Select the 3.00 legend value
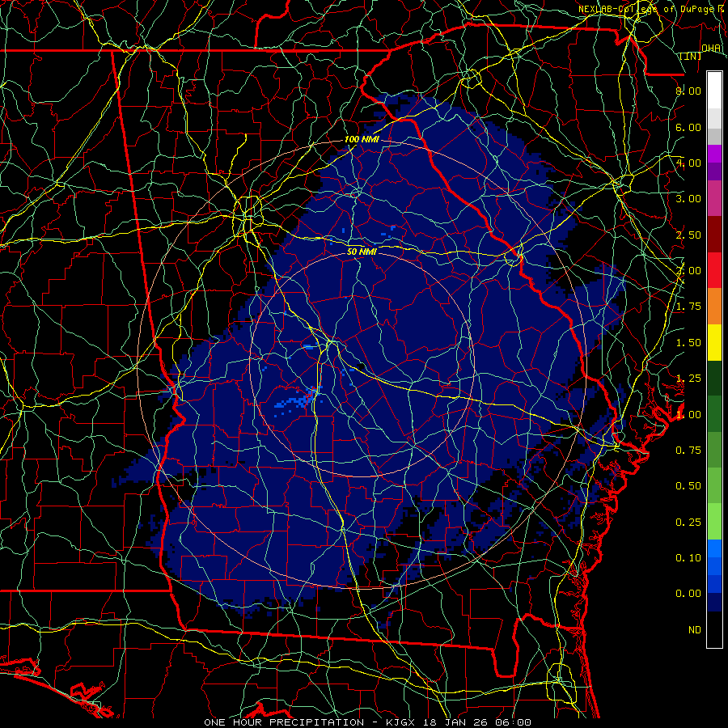 click(x=688, y=199)
